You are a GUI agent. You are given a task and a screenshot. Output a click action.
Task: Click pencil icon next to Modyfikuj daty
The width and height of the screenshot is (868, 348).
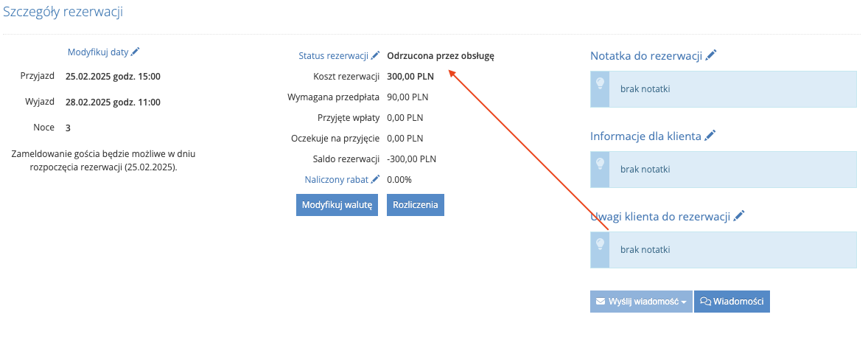pyautogui.click(x=136, y=52)
